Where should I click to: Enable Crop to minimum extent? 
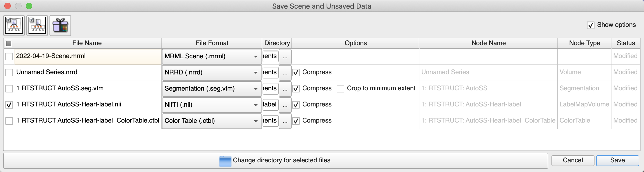coord(341,89)
